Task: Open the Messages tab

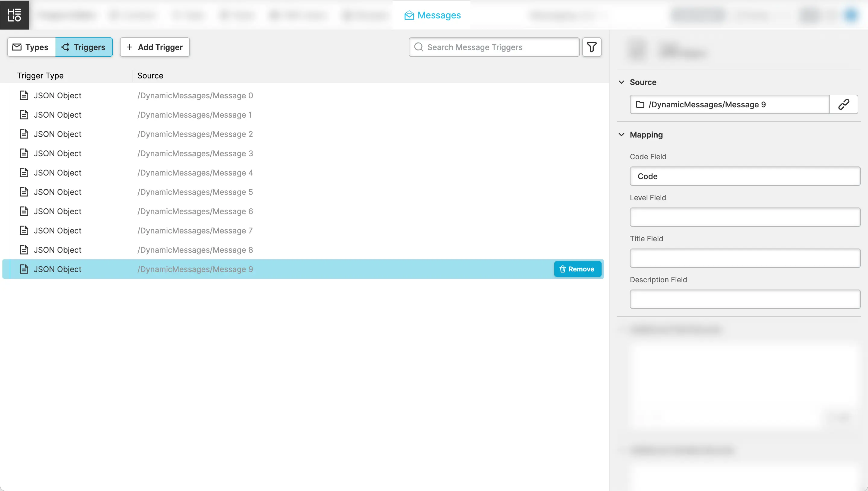Action: click(x=432, y=15)
